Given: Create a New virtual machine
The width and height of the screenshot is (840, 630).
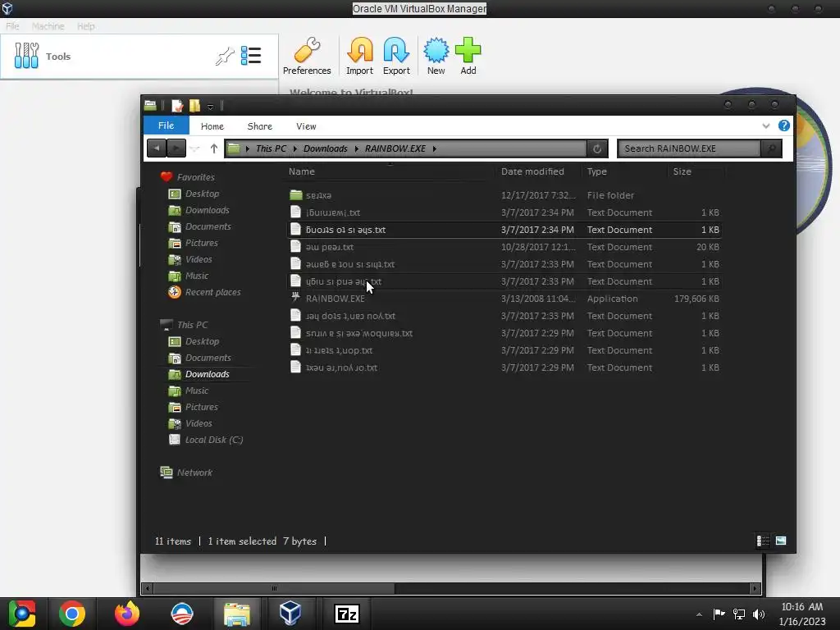Looking at the screenshot, I should coord(436,56).
